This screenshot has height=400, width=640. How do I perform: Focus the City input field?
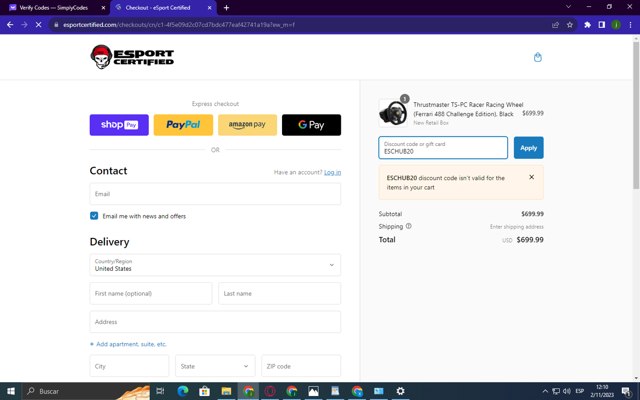(x=129, y=366)
